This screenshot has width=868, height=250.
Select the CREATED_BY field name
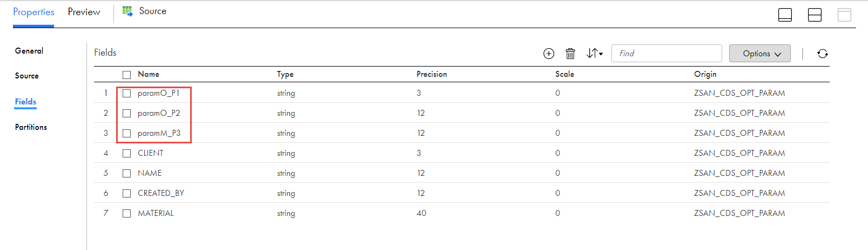[x=161, y=193]
